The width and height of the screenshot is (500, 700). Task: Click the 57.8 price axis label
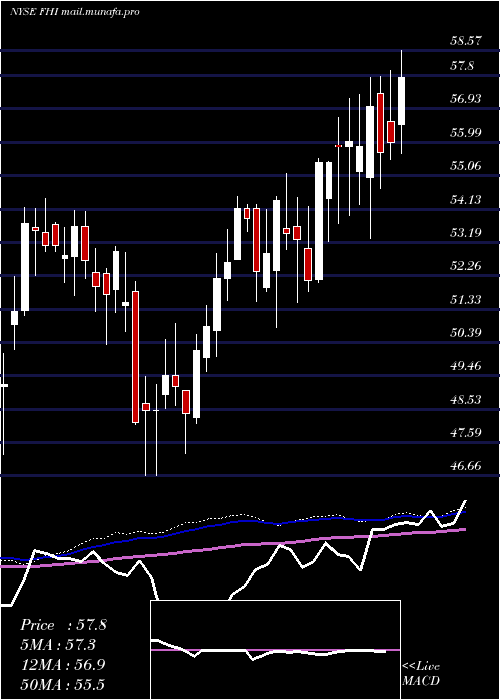tap(462, 67)
